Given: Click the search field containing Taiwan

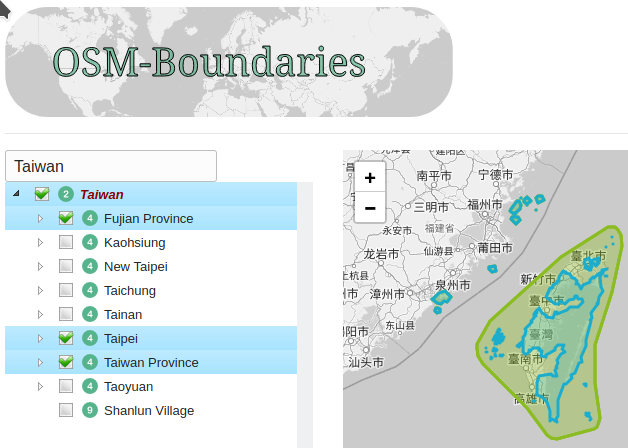Looking at the screenshot, I should tap(111, 166).
